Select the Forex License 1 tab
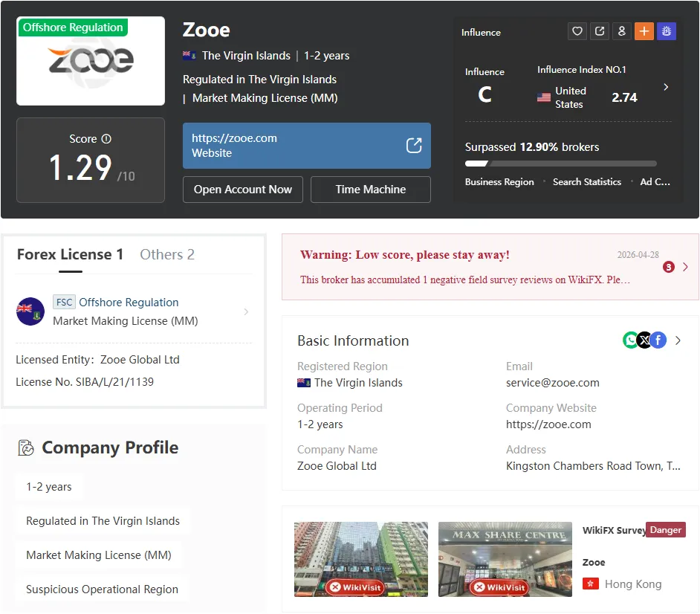The width and height of the screenshot is (700, 614). (70, 254)
